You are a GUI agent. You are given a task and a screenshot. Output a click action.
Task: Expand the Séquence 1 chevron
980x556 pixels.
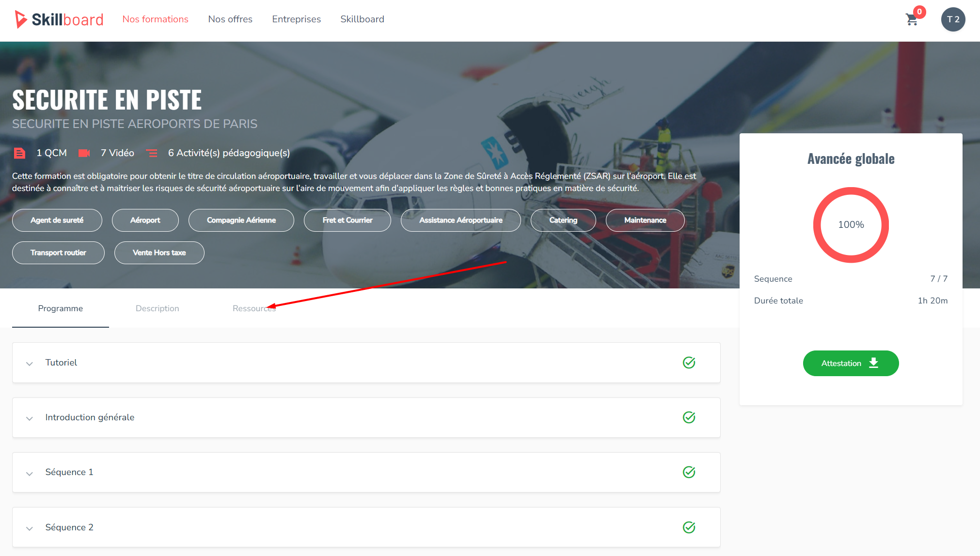(30, 474)
